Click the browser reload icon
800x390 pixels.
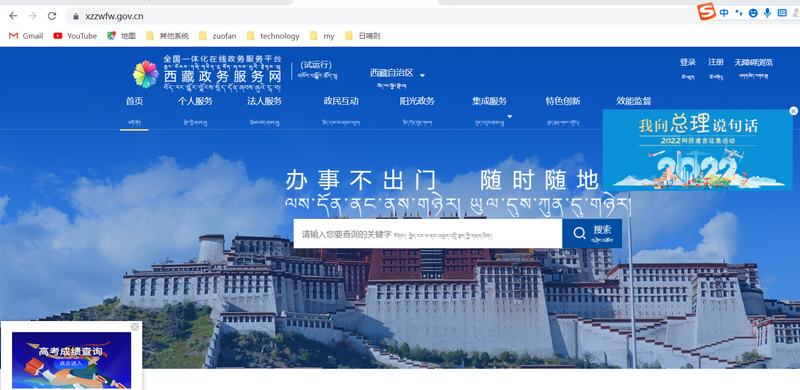pos(52,16)
